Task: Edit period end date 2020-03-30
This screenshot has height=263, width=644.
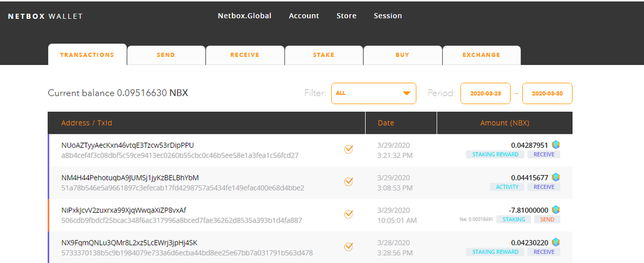Action: (547, 93)
